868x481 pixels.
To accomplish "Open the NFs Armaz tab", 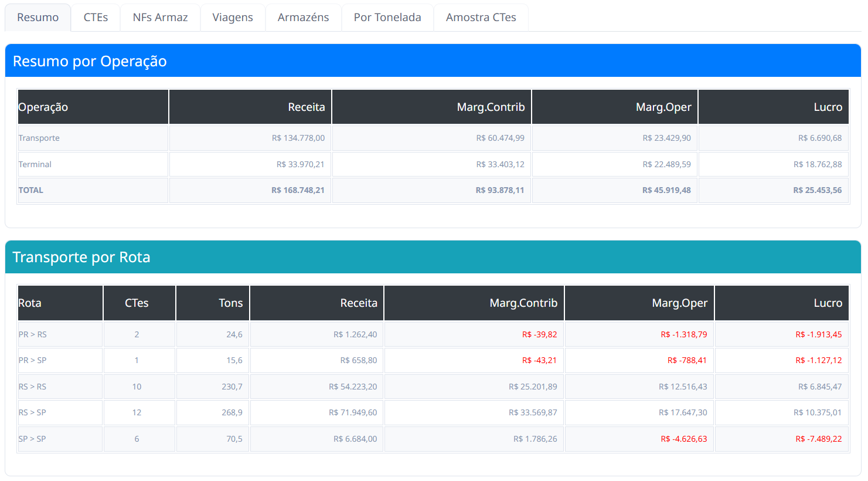I will [160, 18].
